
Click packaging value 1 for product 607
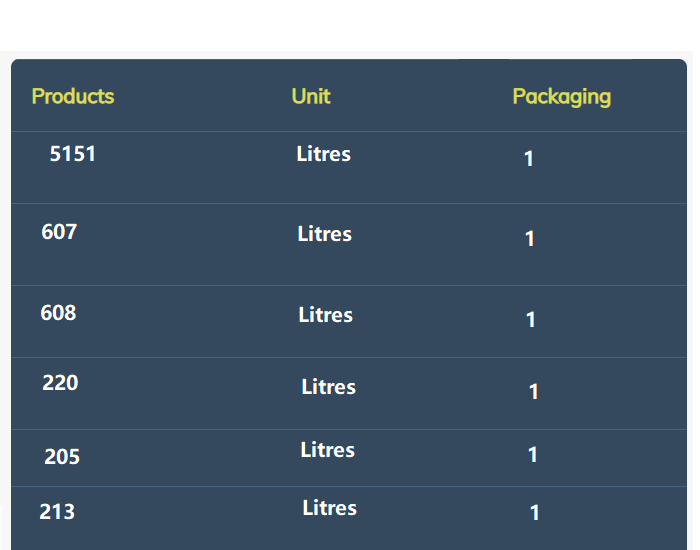click(529, 239)
